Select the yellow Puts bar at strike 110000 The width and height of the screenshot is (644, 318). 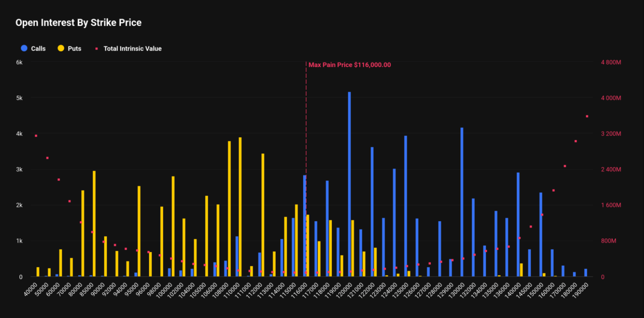(x=240, y=207)
